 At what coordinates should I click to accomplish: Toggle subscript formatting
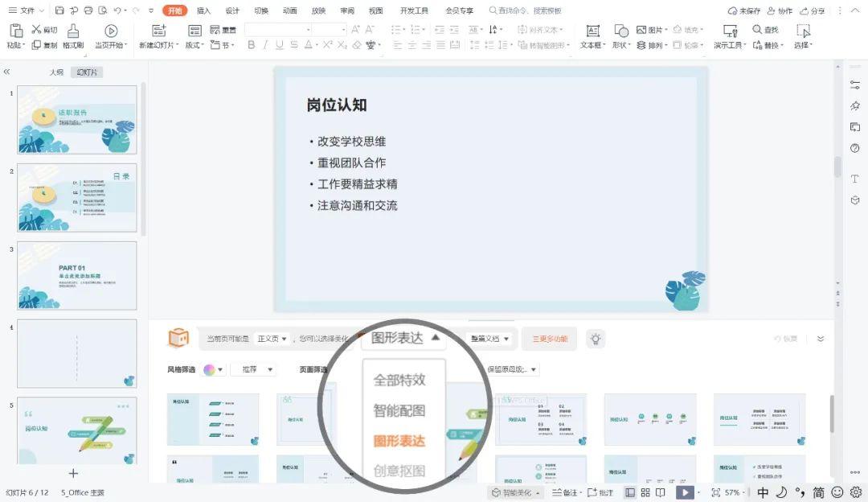[342, 45]
